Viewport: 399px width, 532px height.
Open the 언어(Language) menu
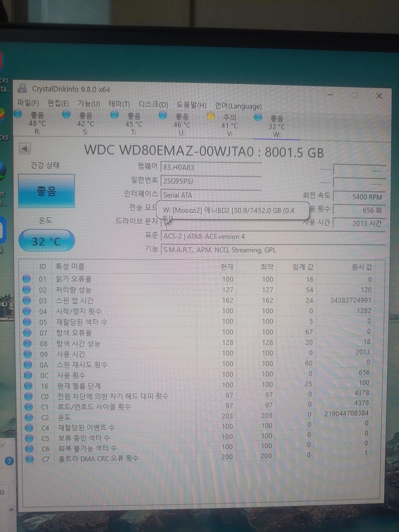(x=238, y=106)
